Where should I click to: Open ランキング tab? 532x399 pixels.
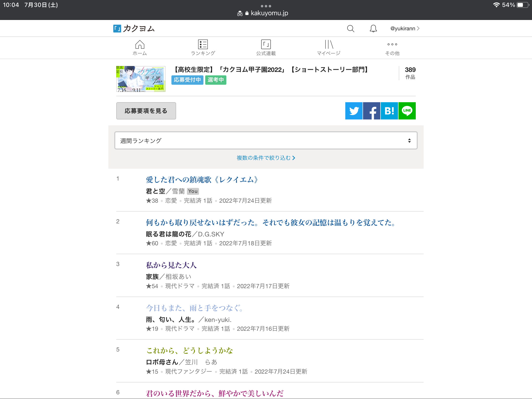pyautogui.click(x=203, y=48)
